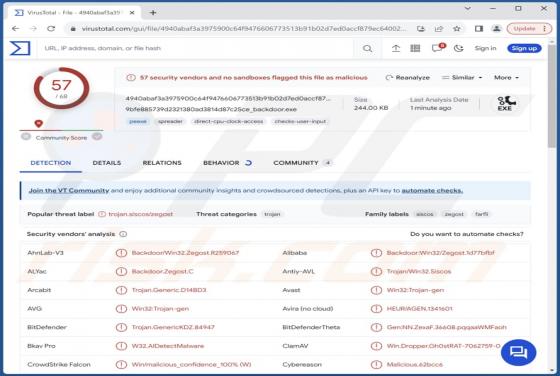560x376 pixels.
Task: Click the community score marker pin
Action: 39,124
